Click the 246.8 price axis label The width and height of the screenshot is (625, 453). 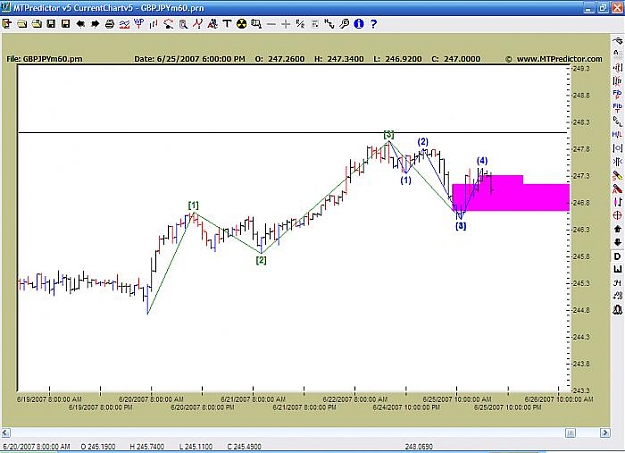point(581,203)
